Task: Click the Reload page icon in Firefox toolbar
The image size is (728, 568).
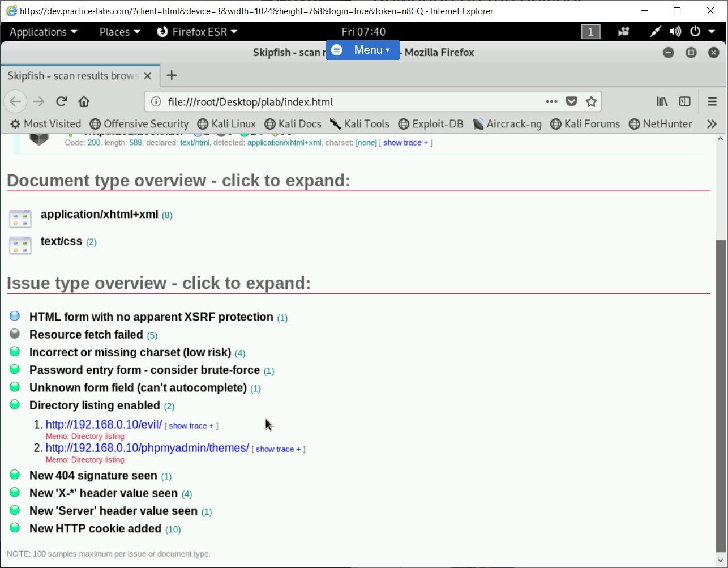Action: [x=61, y=101]
